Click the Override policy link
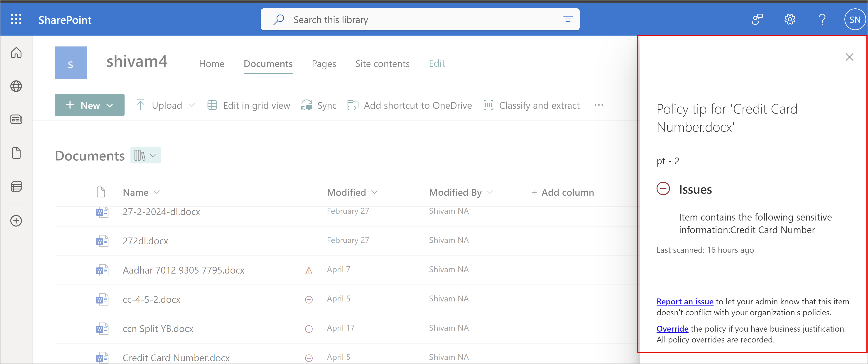Image resolution: width=868 pixels, height=364 pixels. (x=672, y=329)
